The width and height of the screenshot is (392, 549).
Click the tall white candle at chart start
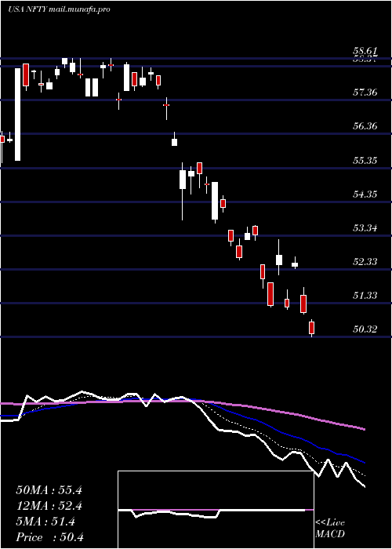(17, 115)
